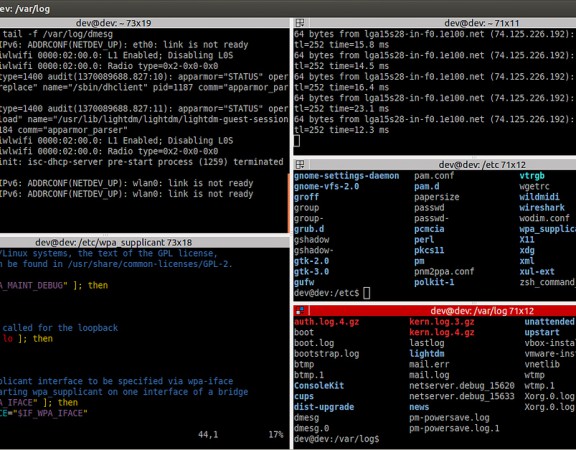Click 'wireshark' in the /etc listing
The image size is (576, 450).
pos(542,208)
